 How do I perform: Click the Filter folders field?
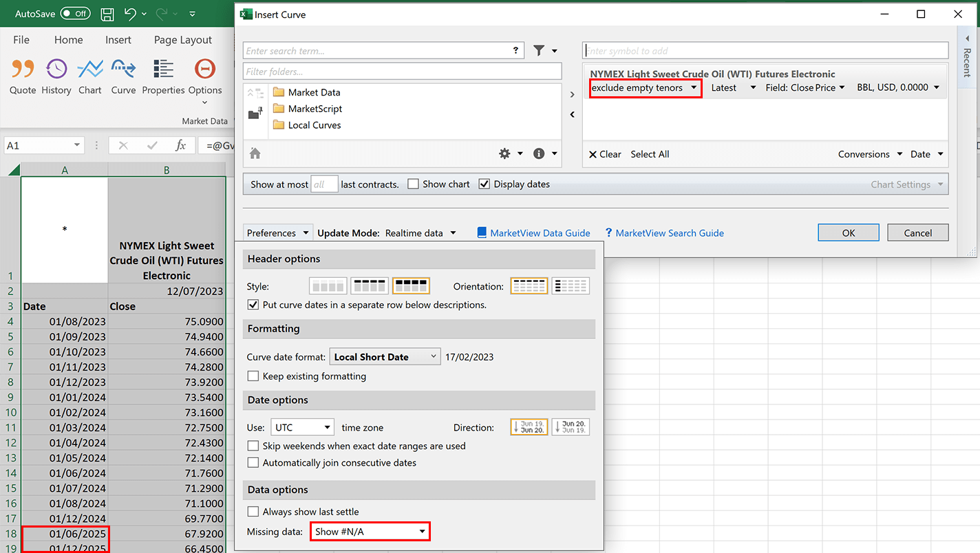pyautogui.click(x=402, y=72)
